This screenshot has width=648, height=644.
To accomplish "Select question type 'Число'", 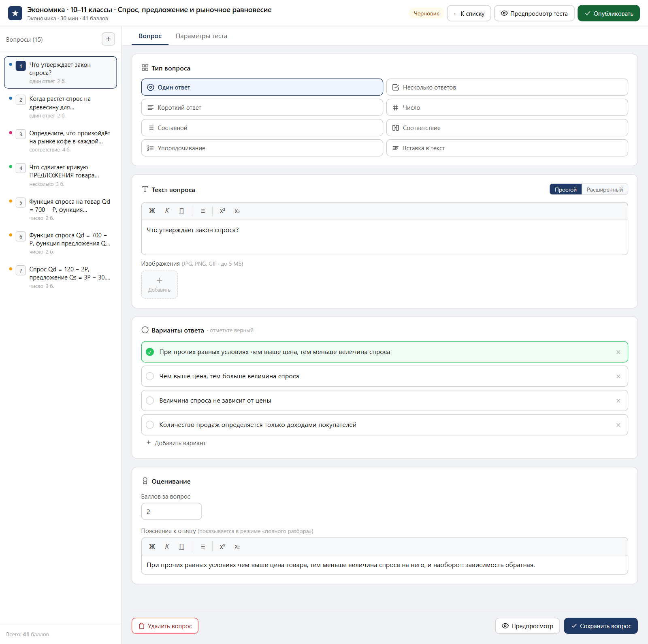I will coord(507,107).
